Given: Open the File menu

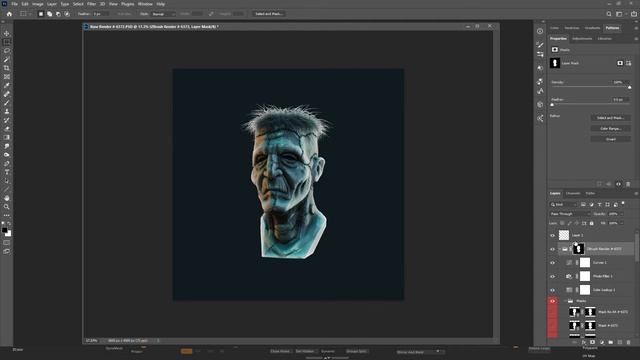Looking at the screenshot, I should coord(14,4).
